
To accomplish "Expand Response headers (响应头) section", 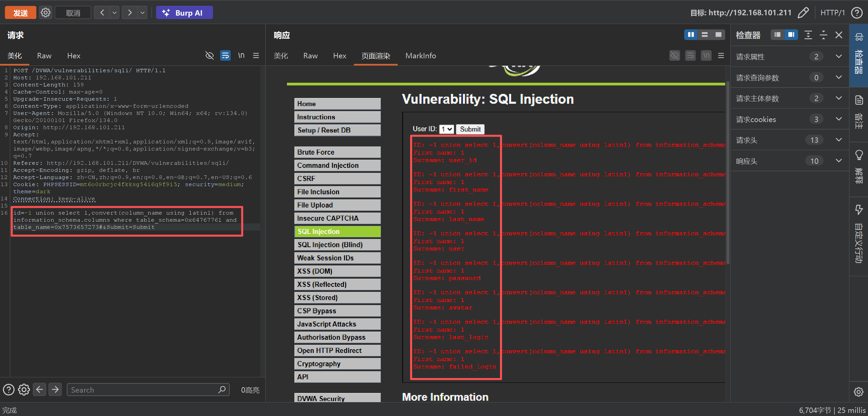I will [789, 161].
